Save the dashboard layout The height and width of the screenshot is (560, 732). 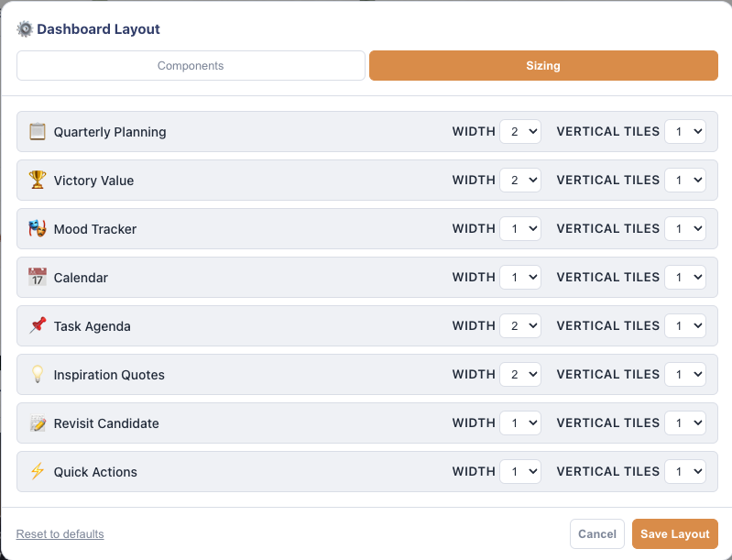pyautogui.click(x=675, y=533)
